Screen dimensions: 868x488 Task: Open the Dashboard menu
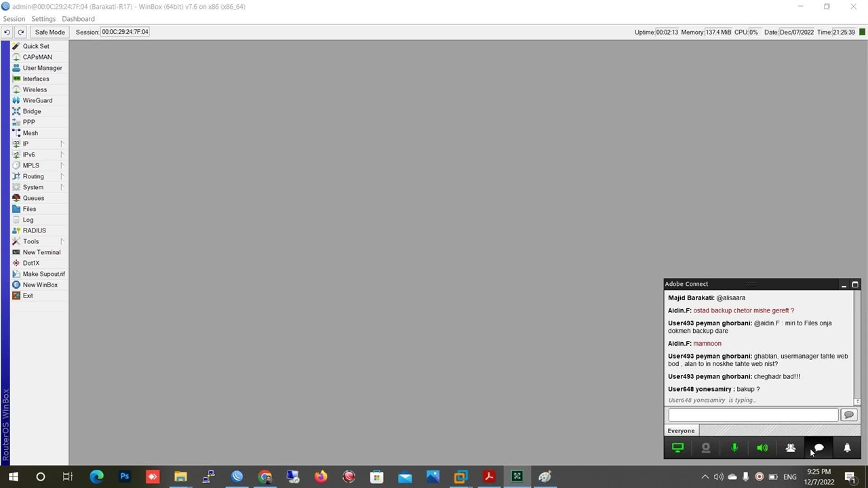click(x=78, y=19)
